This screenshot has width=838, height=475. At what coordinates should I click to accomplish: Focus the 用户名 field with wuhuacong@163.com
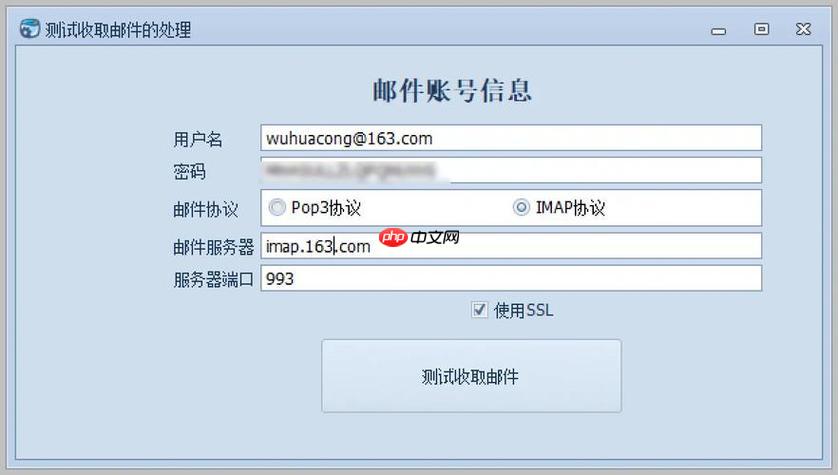pos(511,138)
